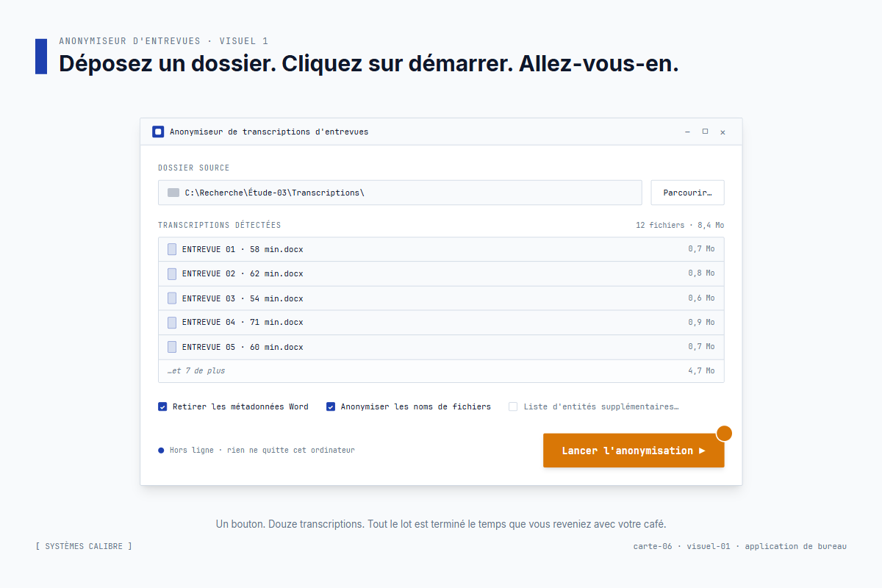
Task: Enable Liste d'entités supplémentaires
Action: pyautogui.click(x=512, y=406)
